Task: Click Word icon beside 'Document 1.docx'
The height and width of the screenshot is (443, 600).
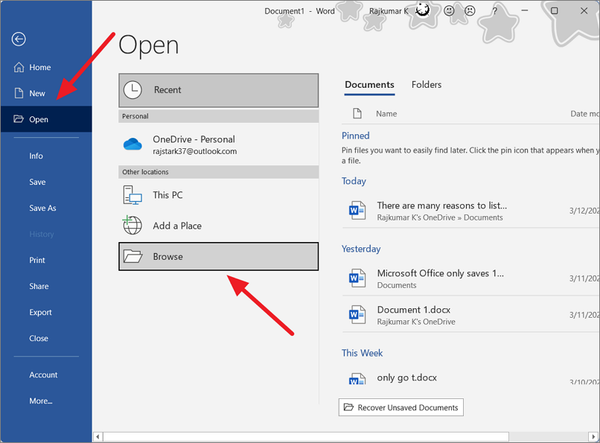Action: (357, 314)
